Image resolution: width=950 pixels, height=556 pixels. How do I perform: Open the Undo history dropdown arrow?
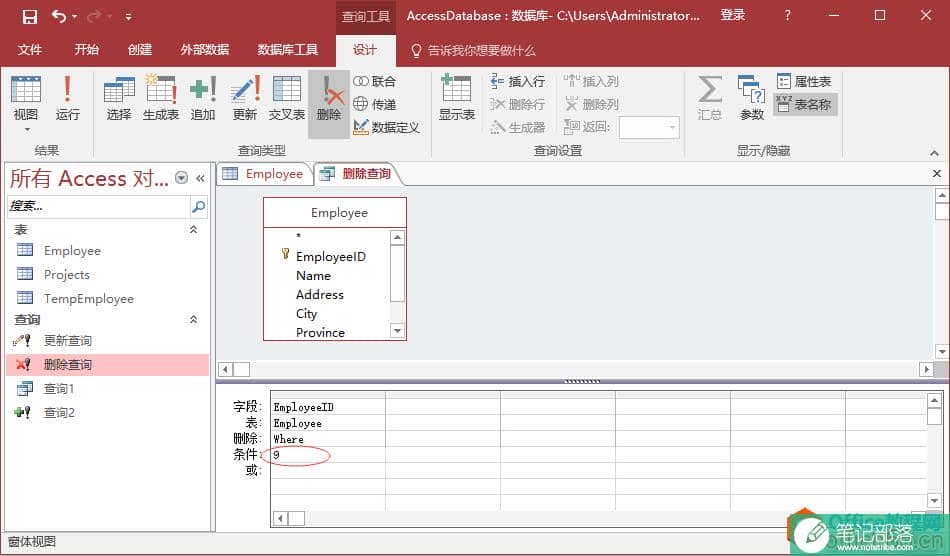click(x=75, y=17)
